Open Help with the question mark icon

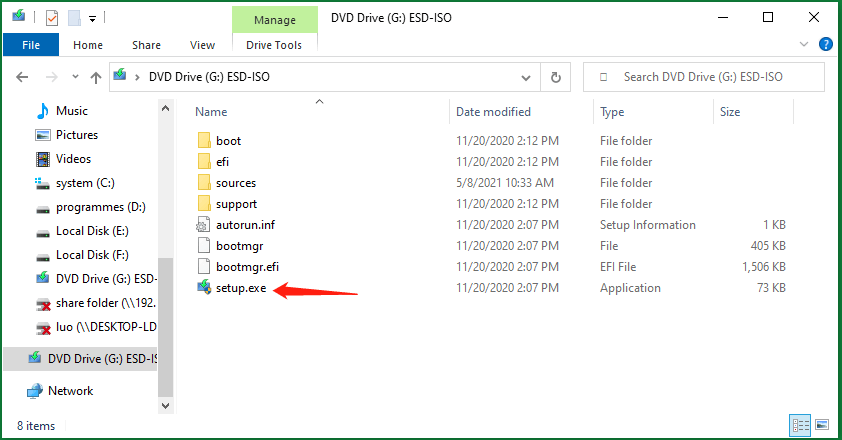point(825,44)
